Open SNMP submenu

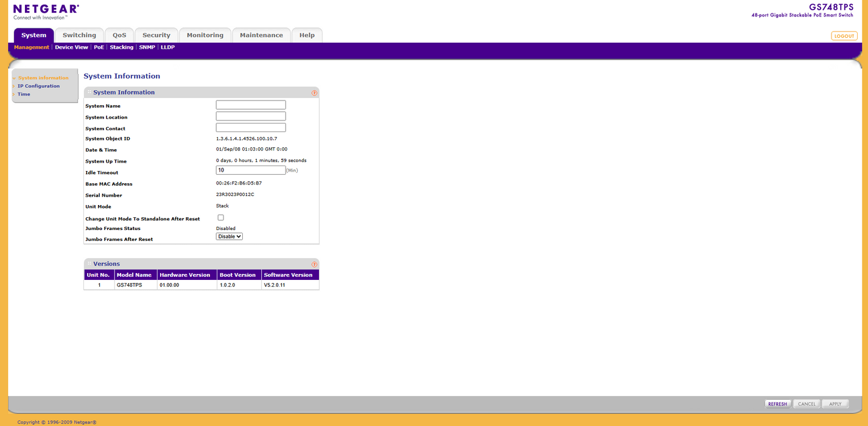(x=147, y=47)
